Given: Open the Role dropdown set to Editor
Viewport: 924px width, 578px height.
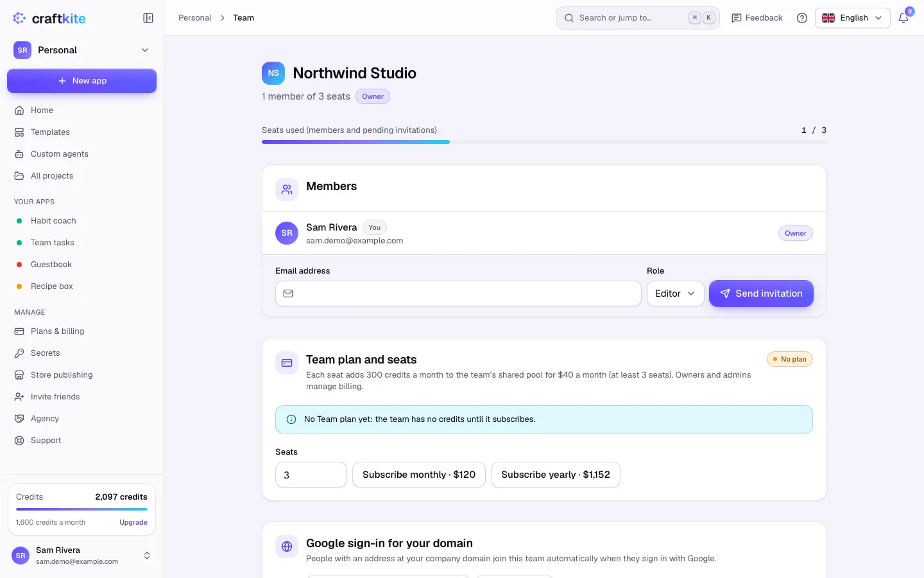Looking at the screenshot, I should coord(675,293).
